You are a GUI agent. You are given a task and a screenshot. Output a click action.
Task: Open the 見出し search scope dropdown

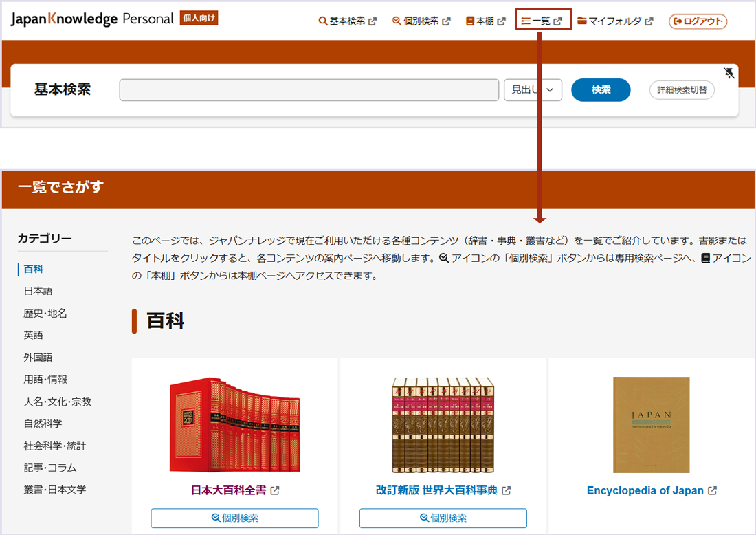tap(533, 89)
